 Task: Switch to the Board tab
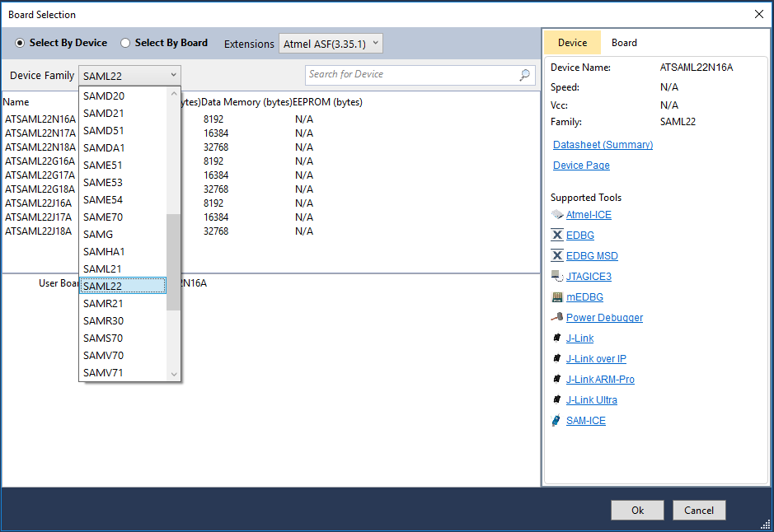[x=624, y=43]
